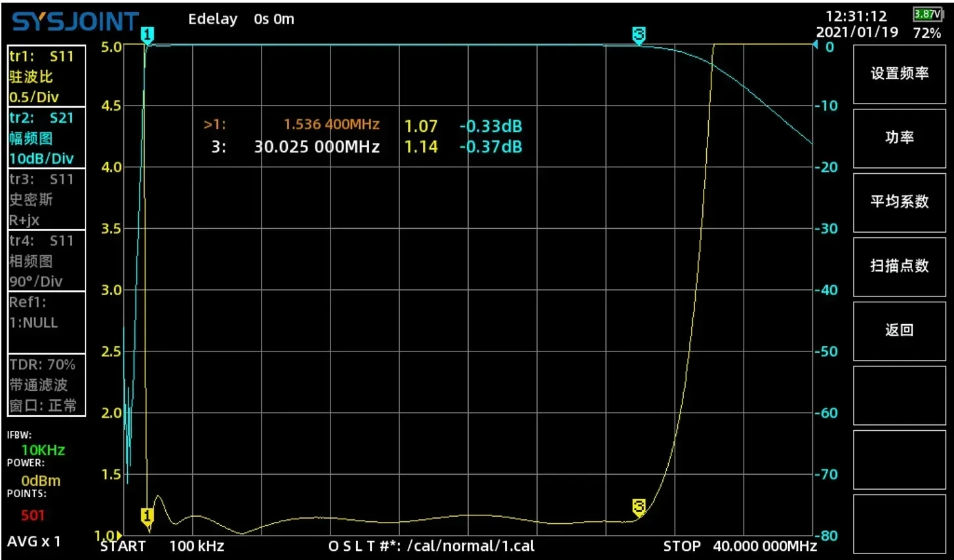Select marker 3 readout 30.025 000MHz
This screenshot has width=954, height=560.
pos(295,147)
